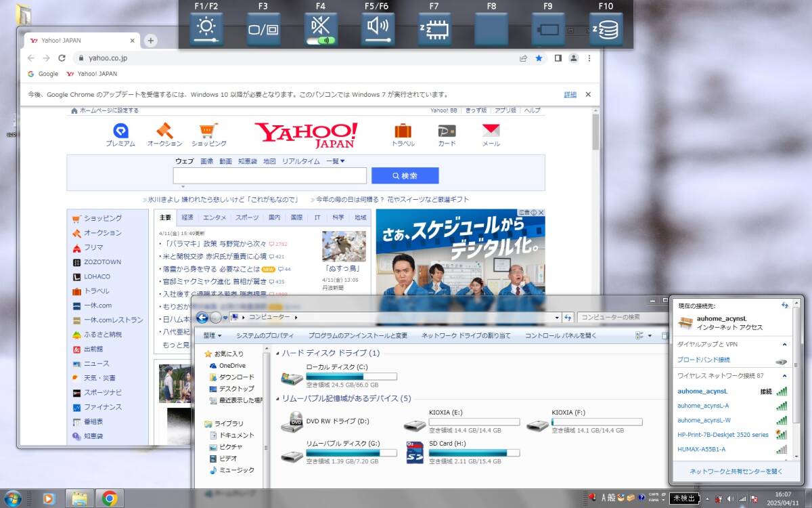Open a new Chrome tab
The image size is (812, 508).
150,41
